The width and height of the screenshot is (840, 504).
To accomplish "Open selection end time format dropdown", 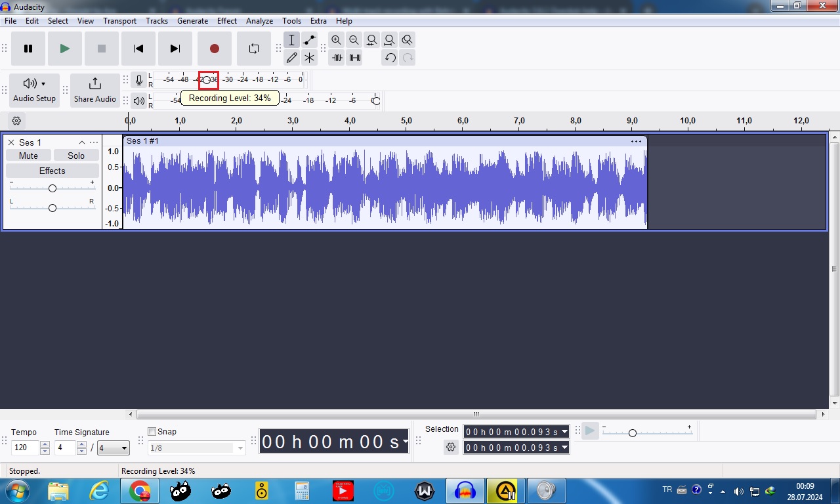I will (x=565, y=448).
